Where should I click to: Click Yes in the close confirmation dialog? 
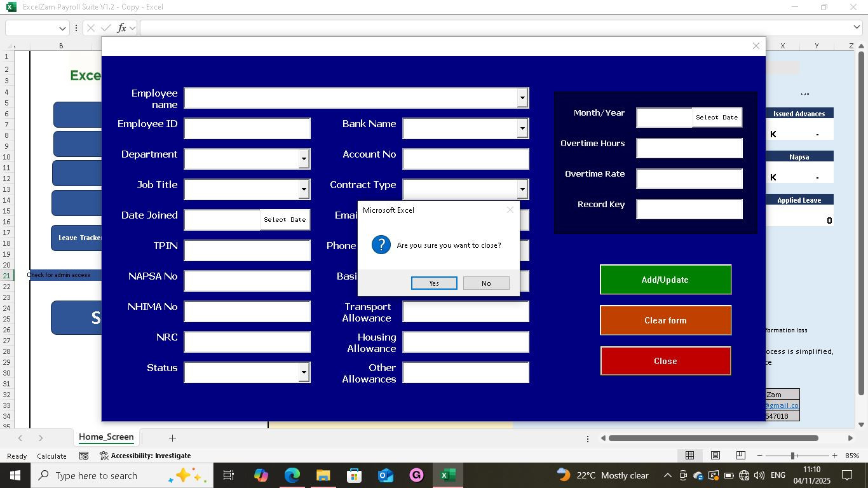[434, 283]
